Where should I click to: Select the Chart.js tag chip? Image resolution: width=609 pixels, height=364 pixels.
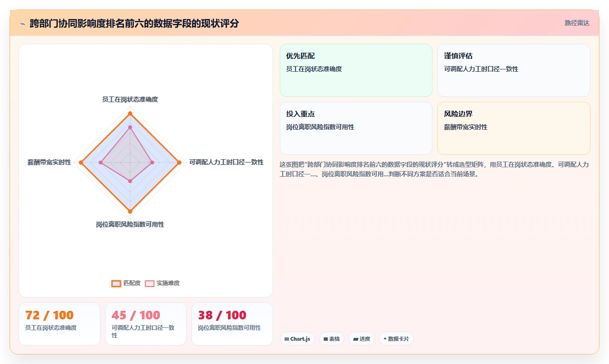coord(297,339)
